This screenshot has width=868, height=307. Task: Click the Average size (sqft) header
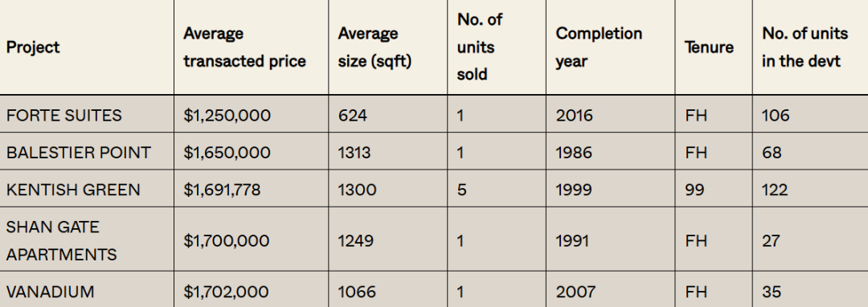coord(375,47)
